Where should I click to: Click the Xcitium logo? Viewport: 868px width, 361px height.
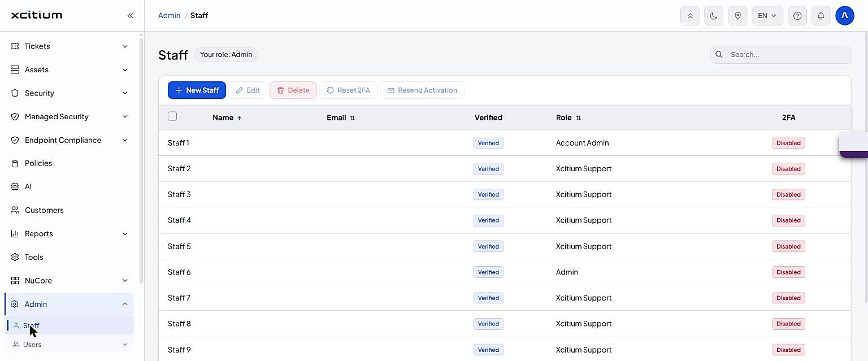click(37, 15)
